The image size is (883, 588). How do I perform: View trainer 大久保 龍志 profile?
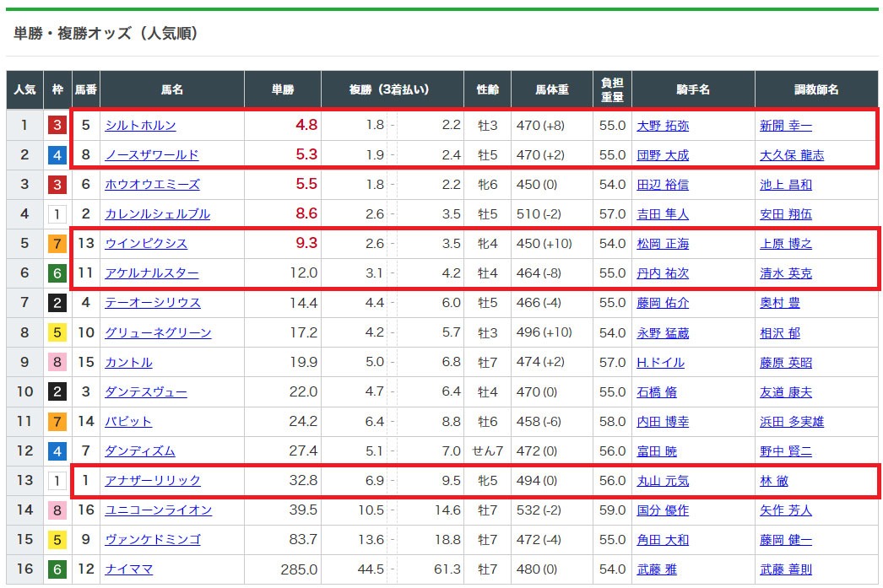[791, 155]
